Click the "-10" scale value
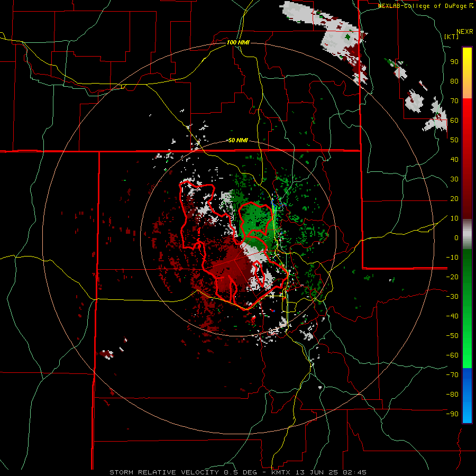The width and height of the screenshot is (476, 476). point(452,258)
